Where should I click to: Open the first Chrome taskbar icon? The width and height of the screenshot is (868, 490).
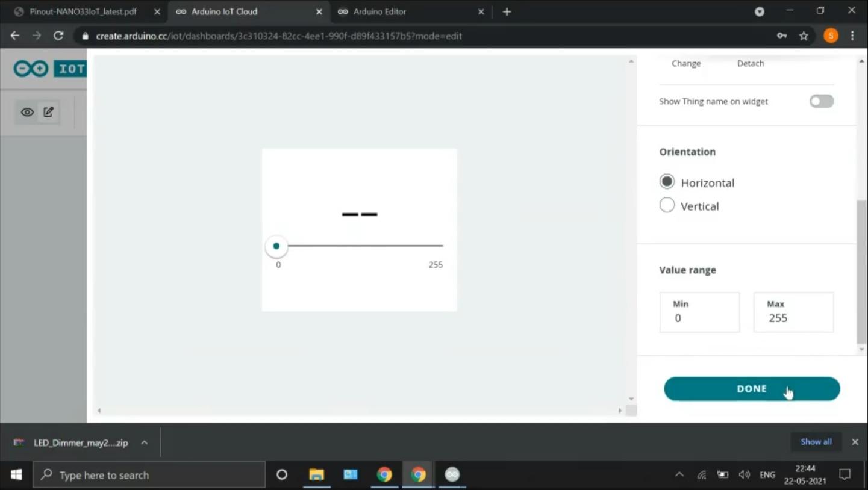[x=384, y=475]
